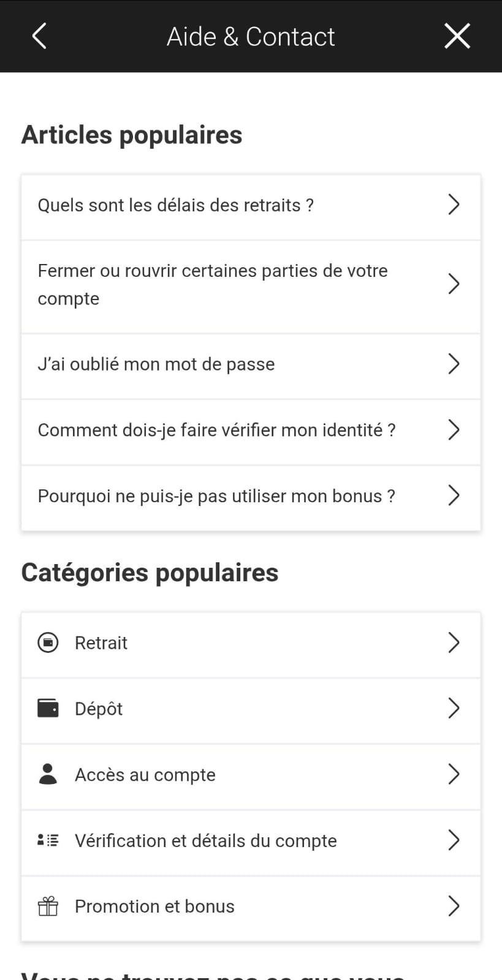Tap the person icon for Accès au compte
Screen dimensions: 502x980
[48, 774]
